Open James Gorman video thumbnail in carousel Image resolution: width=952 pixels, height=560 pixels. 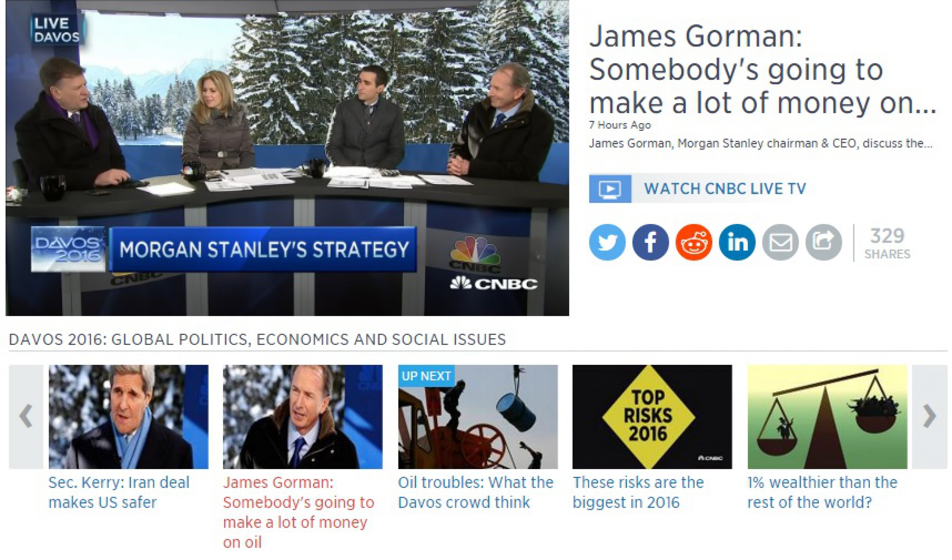point(303,416)
